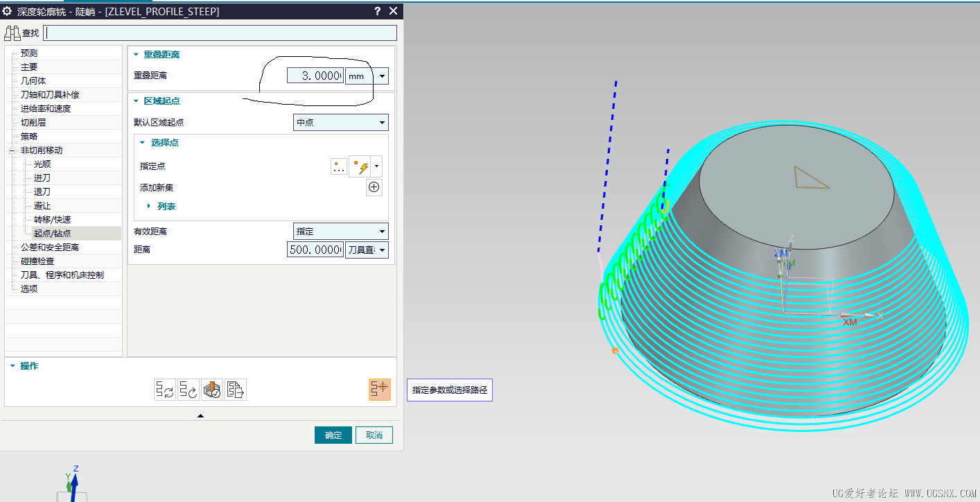The width and height of the screenshot is (980, 502).
Task: Collapse the 区域起点 section header
Action: click(x=157, y=101)
